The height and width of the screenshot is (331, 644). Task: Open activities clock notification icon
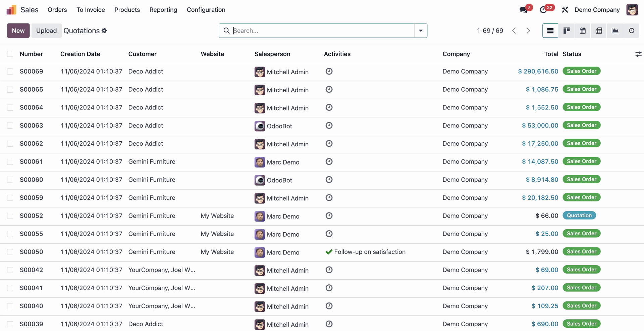tap(543, 10)
